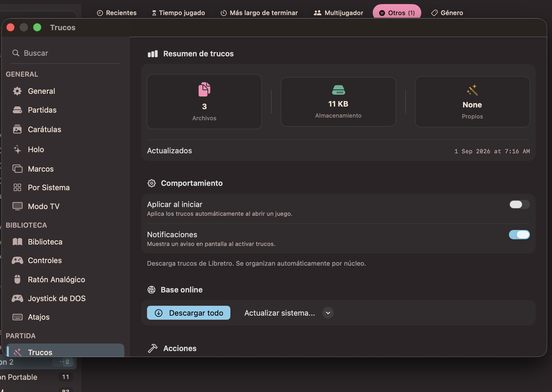Disable the Notificaciones switch
Viewport: 552px width, 392px height.
519,235
